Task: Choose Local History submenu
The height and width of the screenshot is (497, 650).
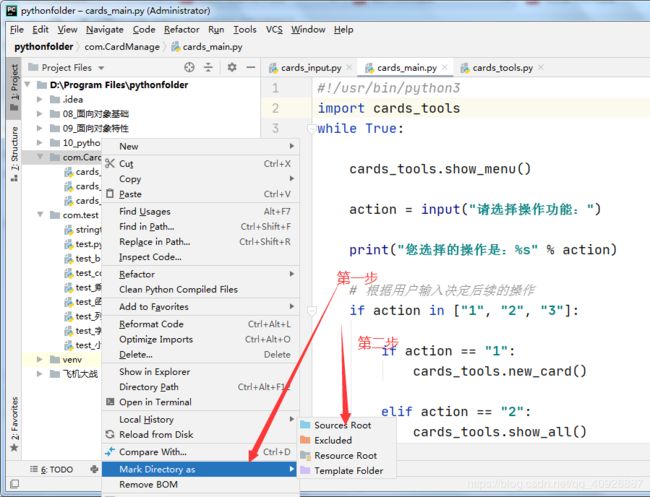Action: 200,419
